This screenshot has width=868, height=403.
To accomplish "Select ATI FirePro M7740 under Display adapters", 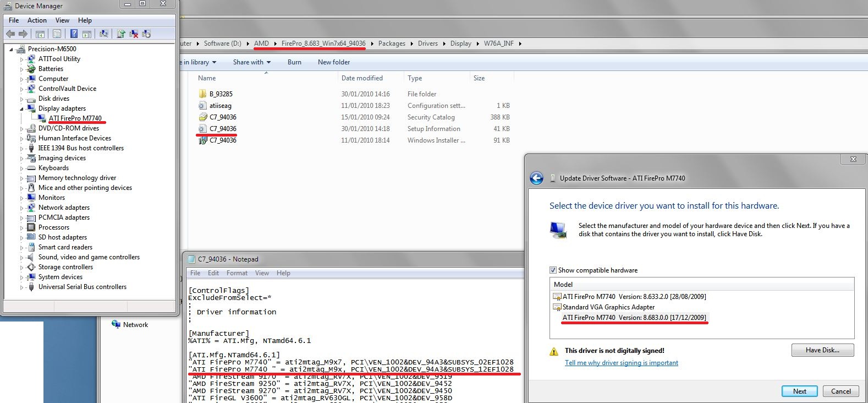I will pyautogui.click(x=75, y=118).
